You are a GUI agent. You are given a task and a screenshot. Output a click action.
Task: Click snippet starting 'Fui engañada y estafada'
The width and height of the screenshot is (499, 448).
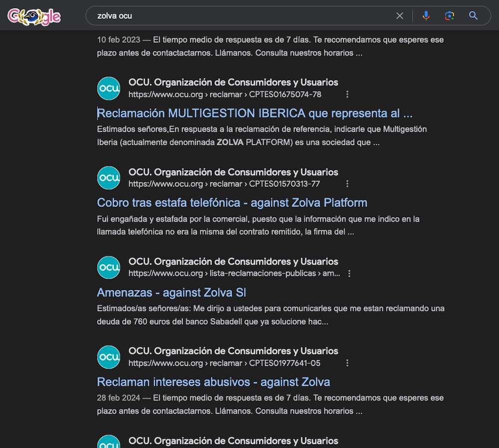pyautogui.click(x=258, y=225)
